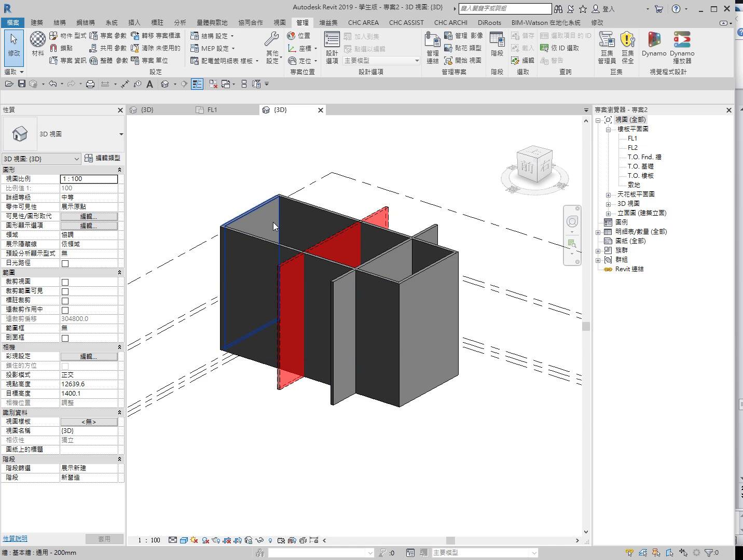
Task: Click 管理影像 manage images
Action: (463, 36)
